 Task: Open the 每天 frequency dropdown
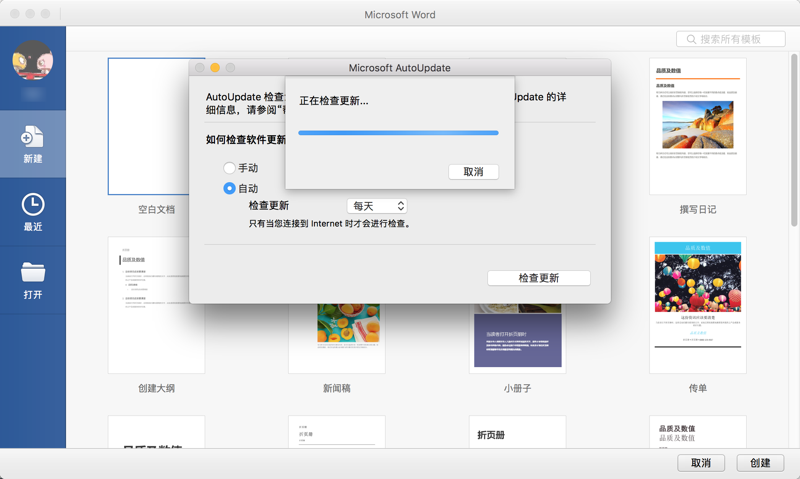(377, 206)
